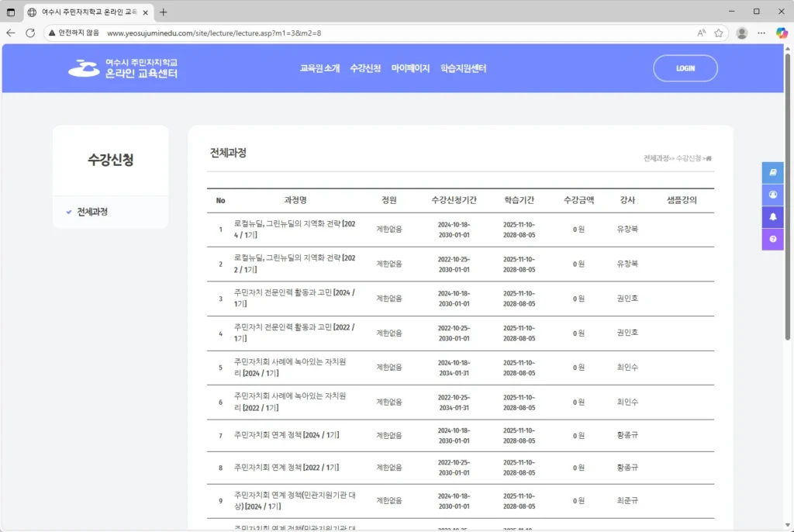Viewport: 794px width, 532px height.
Task: Open the 교육원 소개 menu
Action: 319,68
